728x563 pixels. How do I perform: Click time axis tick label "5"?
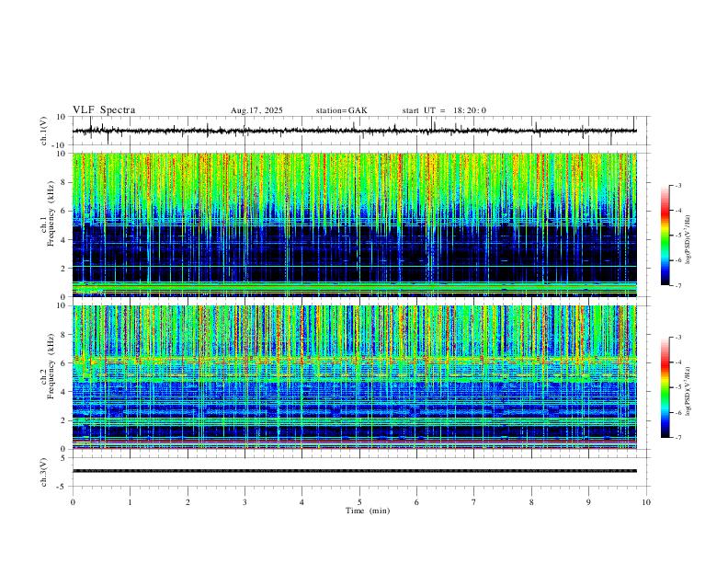coord(359,502)
